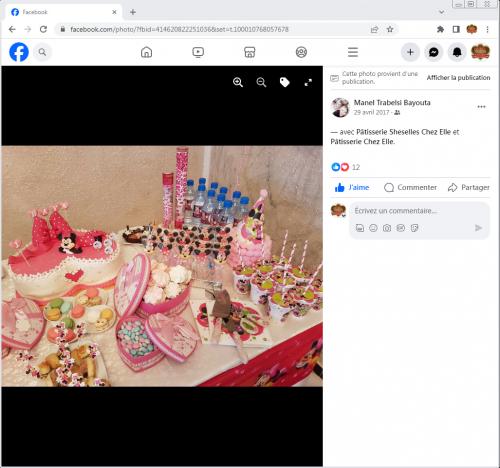The image size is (500, 468).
Task: Open the notifications bell
Action: coord(457,52)
